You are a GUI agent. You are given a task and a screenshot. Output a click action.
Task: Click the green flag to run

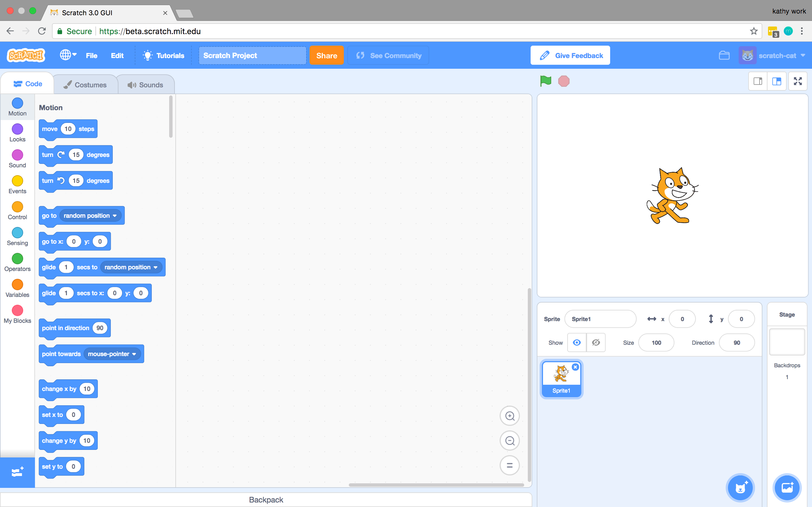coord(546,81)
